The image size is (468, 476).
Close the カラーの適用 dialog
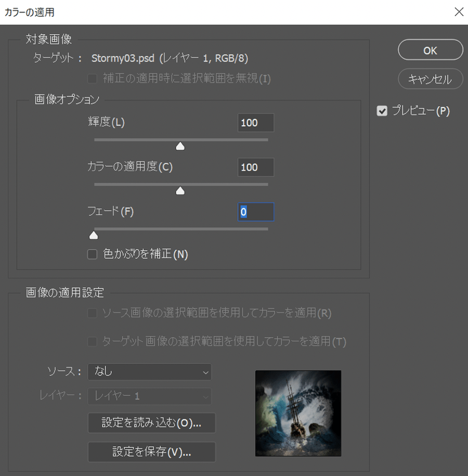[459, 12]
